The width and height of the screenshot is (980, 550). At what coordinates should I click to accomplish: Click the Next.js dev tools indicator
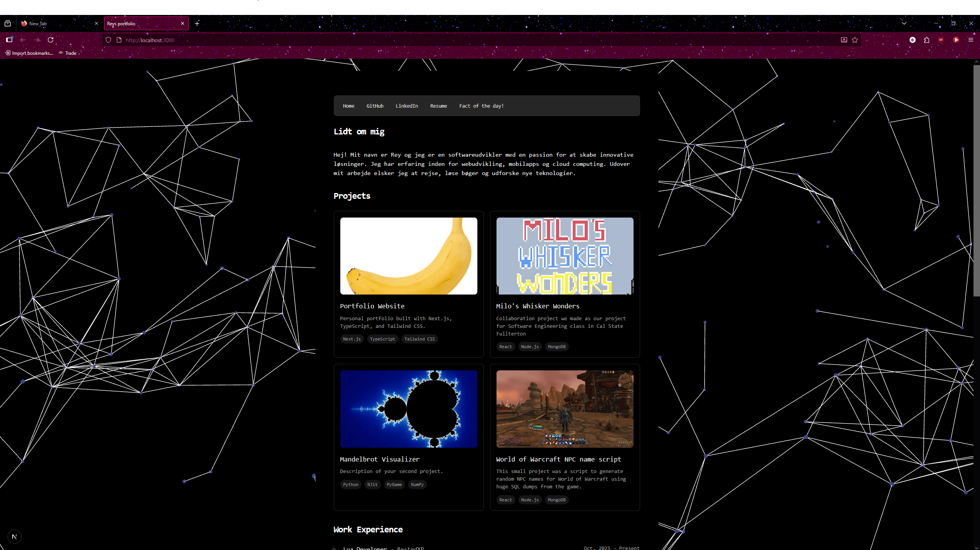[14, 536]
